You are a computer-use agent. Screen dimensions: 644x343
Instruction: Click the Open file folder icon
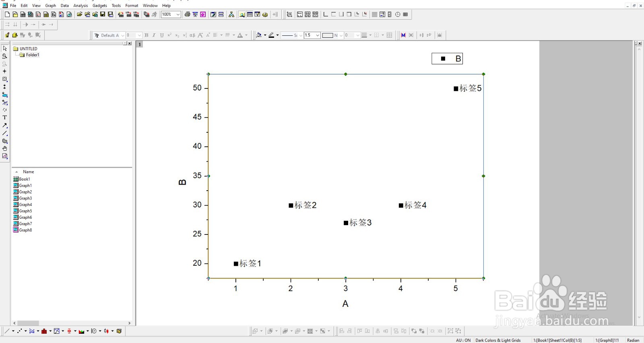[79, 14]
